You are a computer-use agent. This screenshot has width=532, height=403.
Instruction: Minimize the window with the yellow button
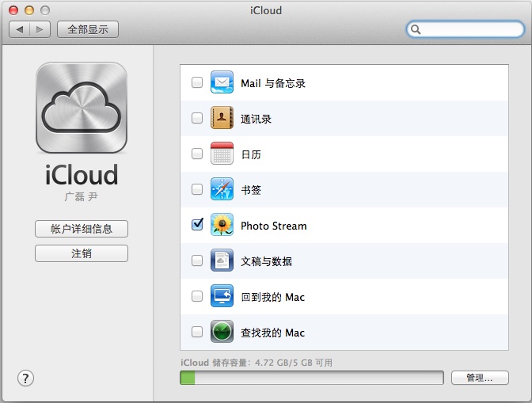[x=29, y=10]
